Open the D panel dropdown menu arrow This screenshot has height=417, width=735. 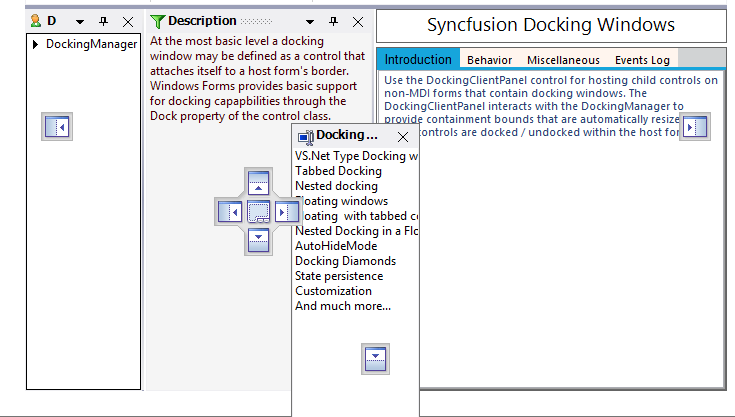coord(79,21)
